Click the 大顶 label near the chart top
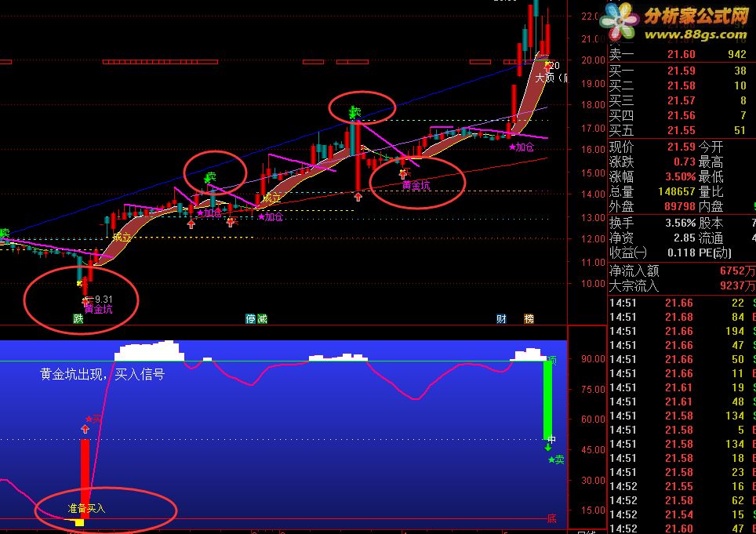This screenshot has width=756, height=534. pos(545,78)
